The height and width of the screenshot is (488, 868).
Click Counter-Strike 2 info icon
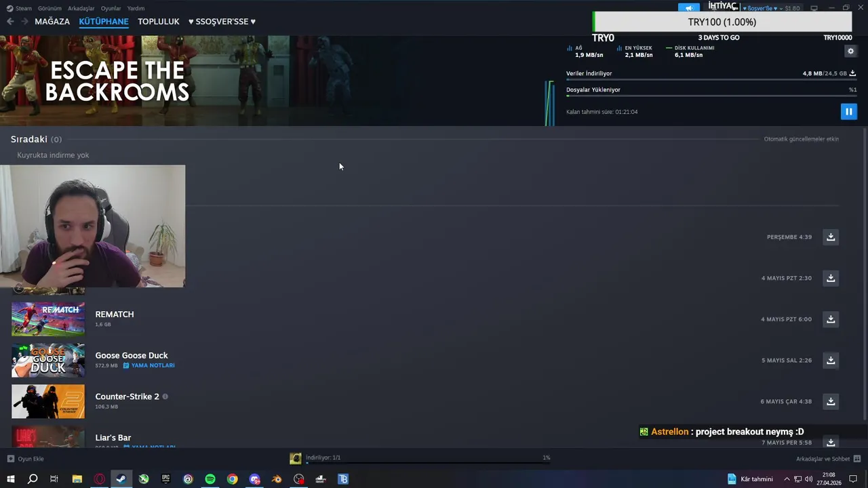coord(165,396)
